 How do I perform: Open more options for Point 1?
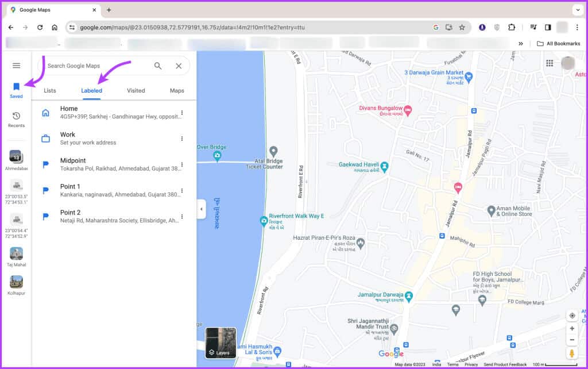point(182,190)
